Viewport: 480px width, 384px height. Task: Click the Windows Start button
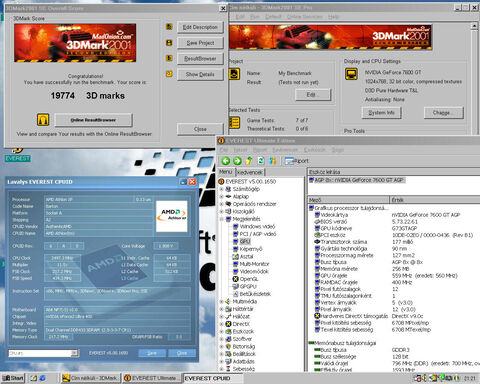click(x=13, y=378)
